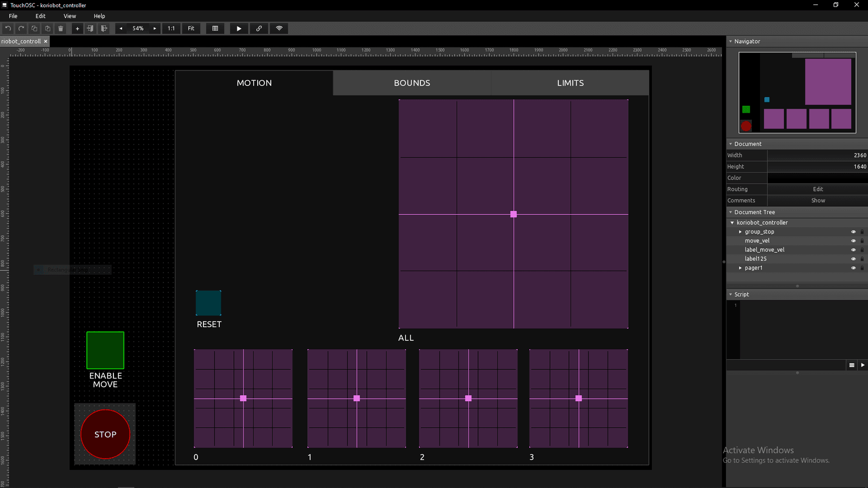
Task: Switch to the BOUNDS pager tab
Action: pos(412,83)
